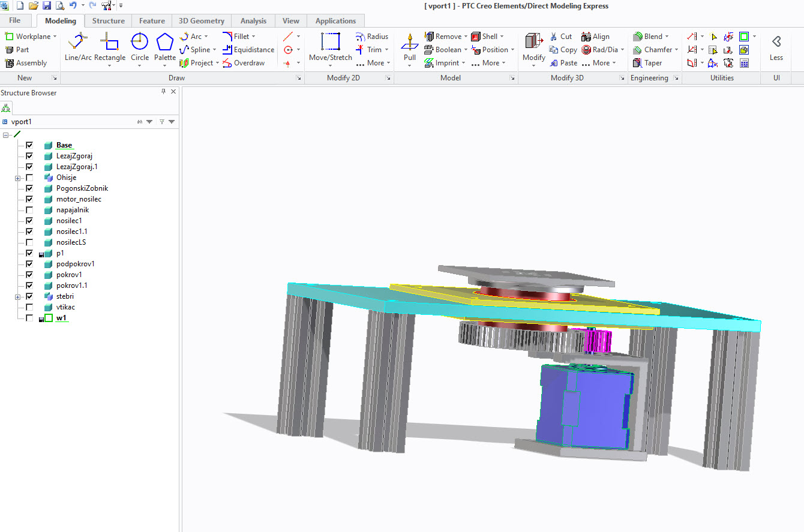Click the Less button in UI group

(776, 47)
